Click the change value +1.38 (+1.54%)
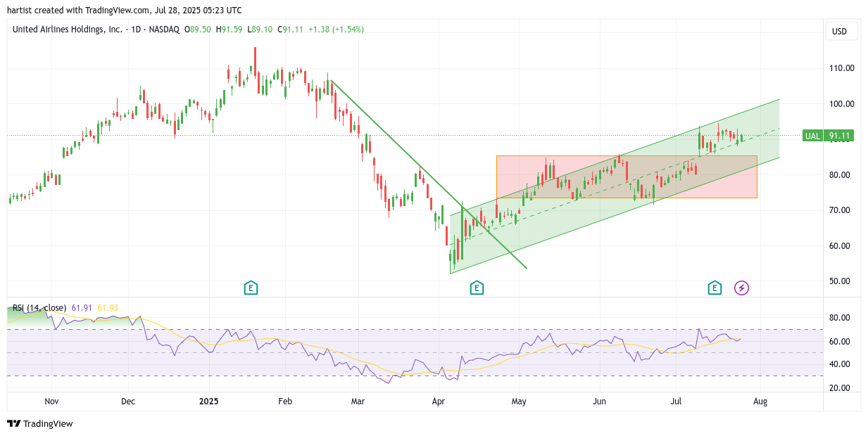 (x=336, y=30)
